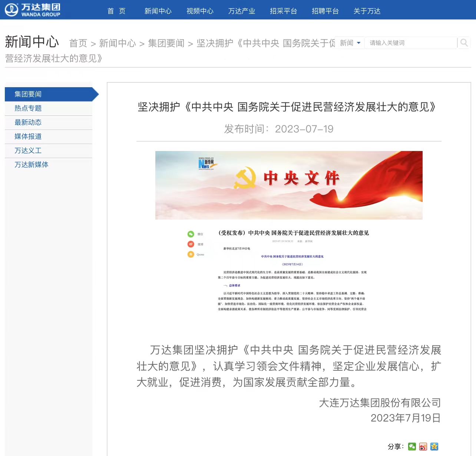Viewport: 476px width, 456px height.
Task: Go to 新闻中心 via the breadcrumb
Action: [118, 43]
